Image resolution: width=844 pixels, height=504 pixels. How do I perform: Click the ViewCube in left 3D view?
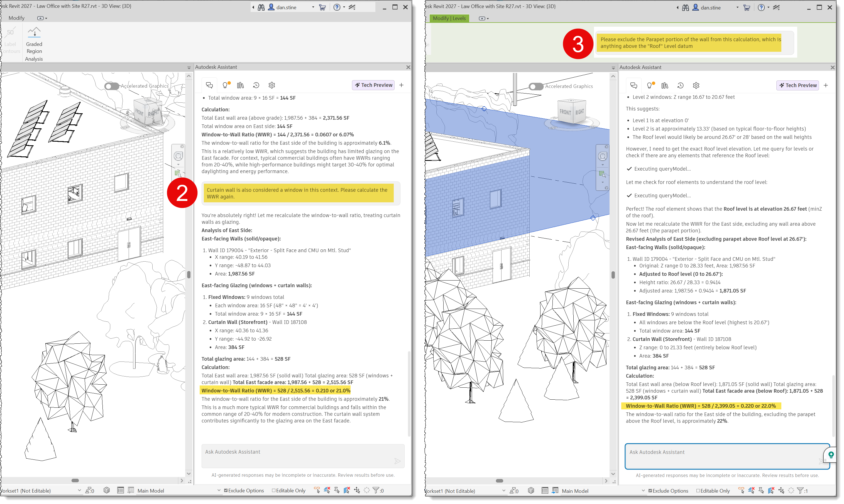pos(148,111)
